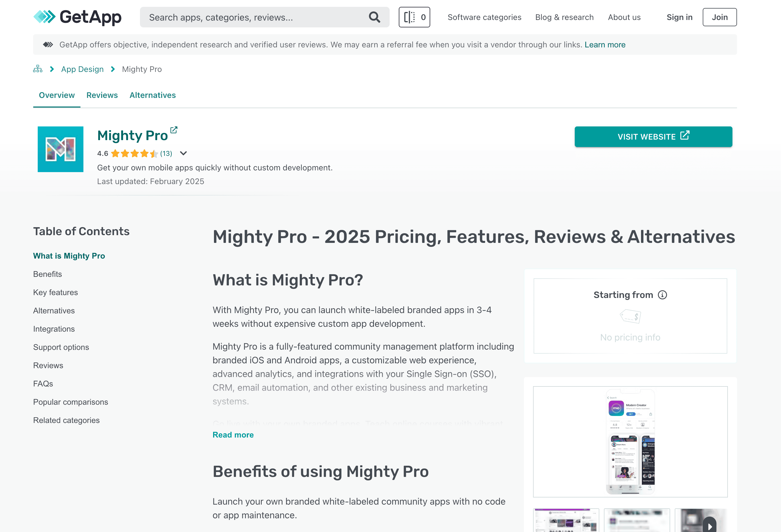Viewport: 781px width, 532px height.
Task: Open the Learn more link
Action: pyautogui.click(x=605, y=45)
